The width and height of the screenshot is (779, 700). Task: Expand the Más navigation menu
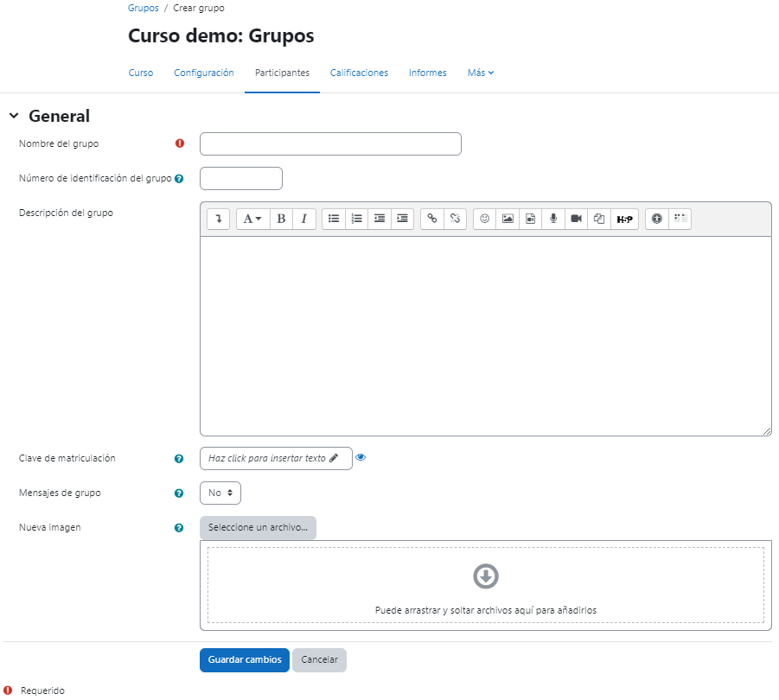click(x=481, y=73)
